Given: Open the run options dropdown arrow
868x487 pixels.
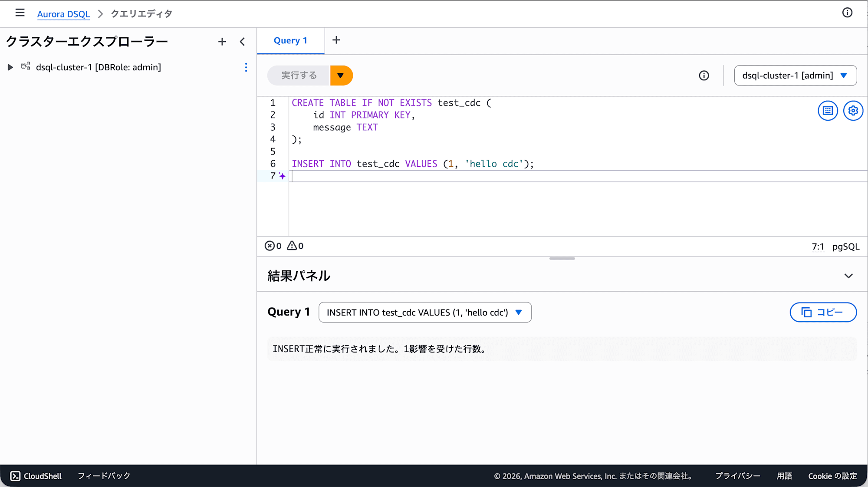Looking at the screenshot, I should pyautogui.click(x=341, y=76).
